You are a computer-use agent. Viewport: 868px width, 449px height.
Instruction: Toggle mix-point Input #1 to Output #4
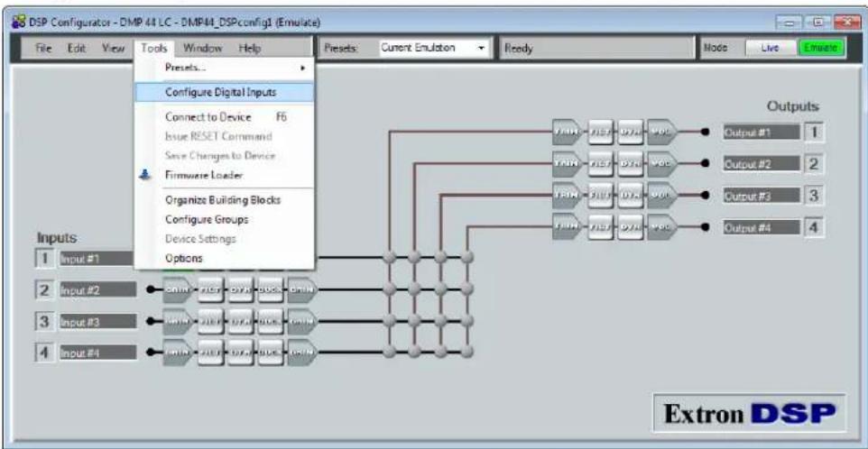467,257
